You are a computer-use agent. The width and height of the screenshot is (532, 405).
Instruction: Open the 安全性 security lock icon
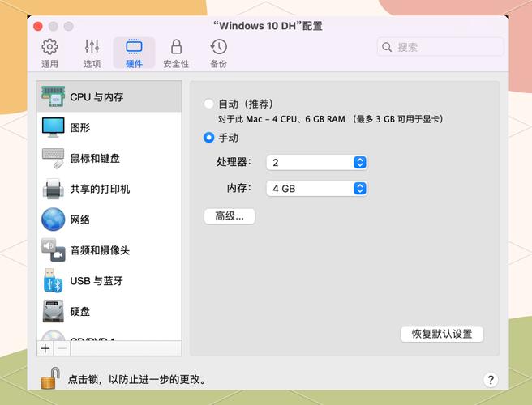[176, 47]
